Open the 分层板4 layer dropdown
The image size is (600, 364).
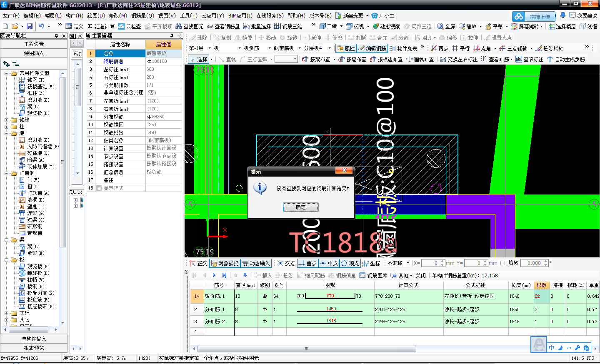pos(330,48)
